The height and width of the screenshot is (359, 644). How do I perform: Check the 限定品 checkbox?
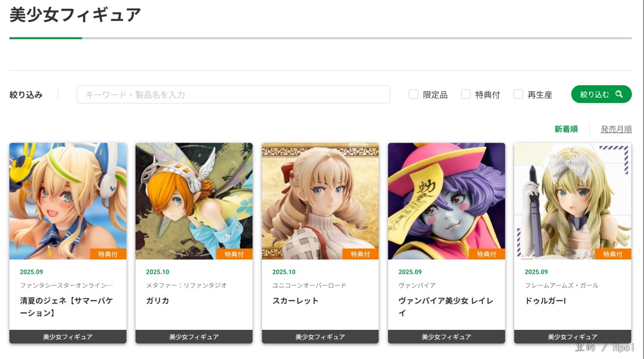click(x=414, y=94)
